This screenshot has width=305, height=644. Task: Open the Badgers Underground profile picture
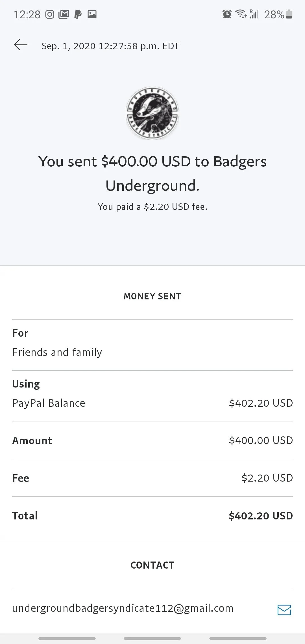point(152,113)
